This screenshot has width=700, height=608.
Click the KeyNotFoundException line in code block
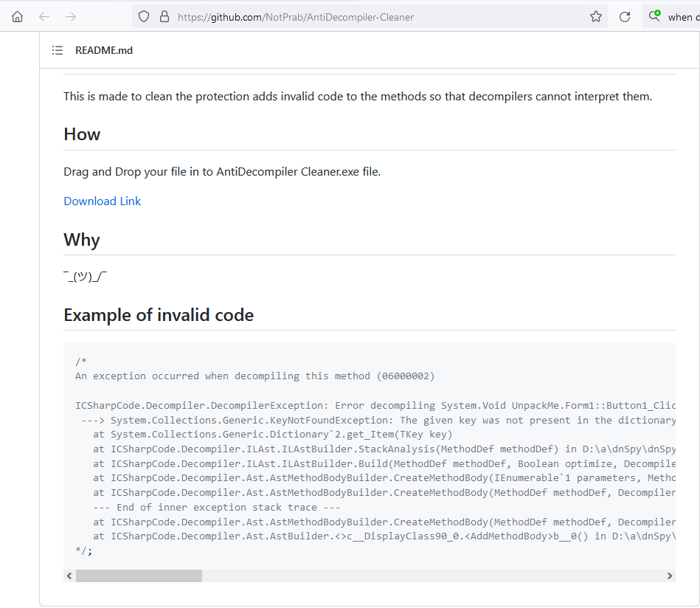[378, 421]
